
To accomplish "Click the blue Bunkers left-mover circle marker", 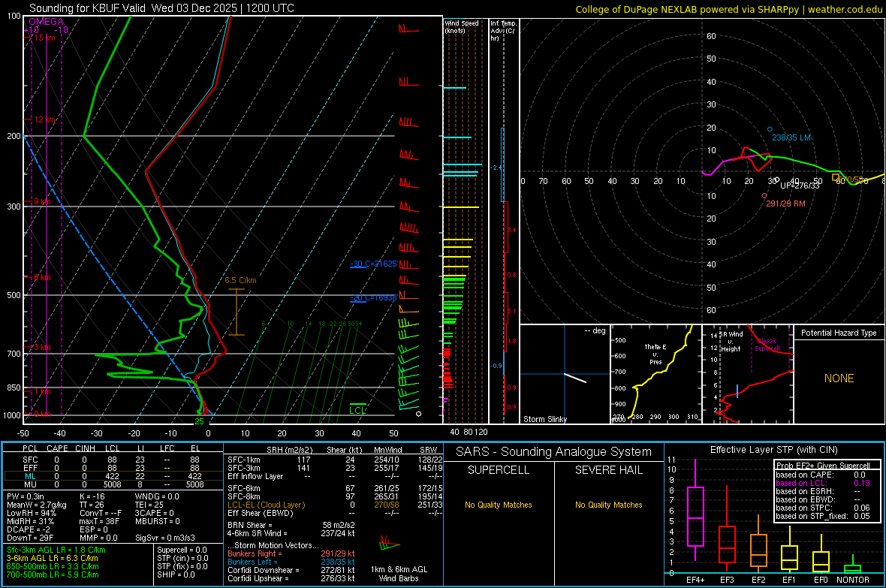I will [770, 129].
